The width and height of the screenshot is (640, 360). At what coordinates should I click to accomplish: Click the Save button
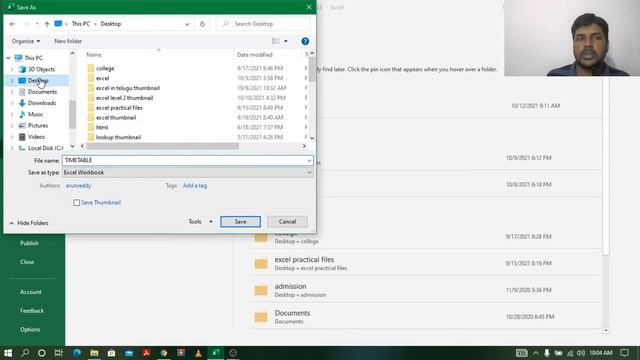[240, 222]
